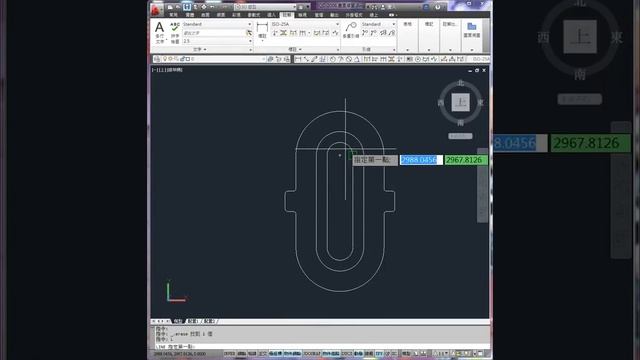Viewport: 640px width, 360px height.
Task: Click the coordinates readout in status bar
Action: (x=180, y=353)
